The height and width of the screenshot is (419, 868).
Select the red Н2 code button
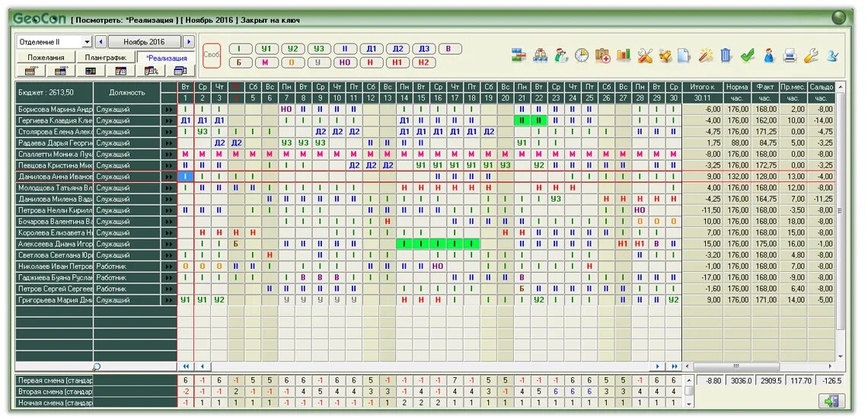point(423,62)
